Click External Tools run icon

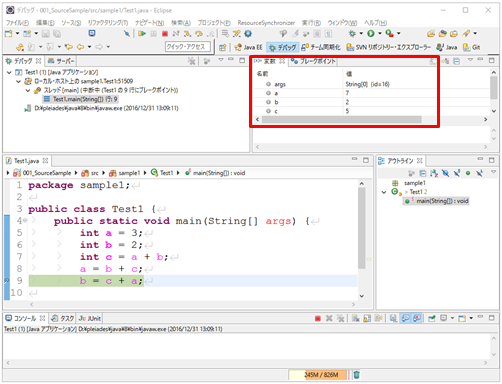coord(389,33)
